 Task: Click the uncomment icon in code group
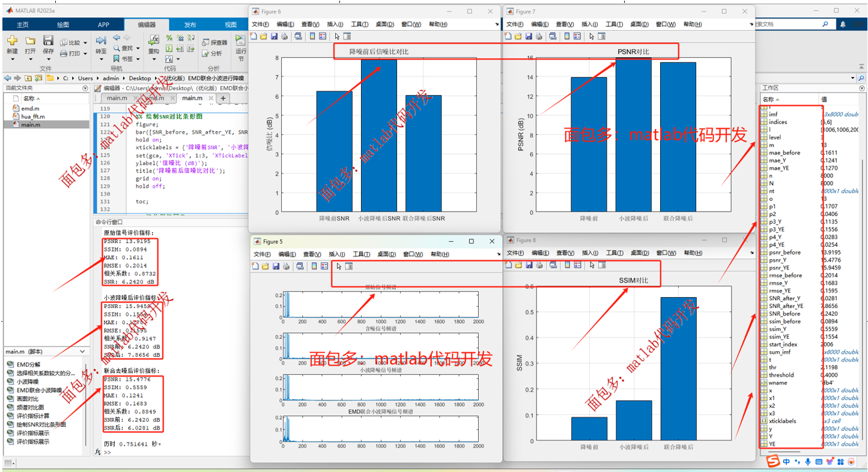180,38
